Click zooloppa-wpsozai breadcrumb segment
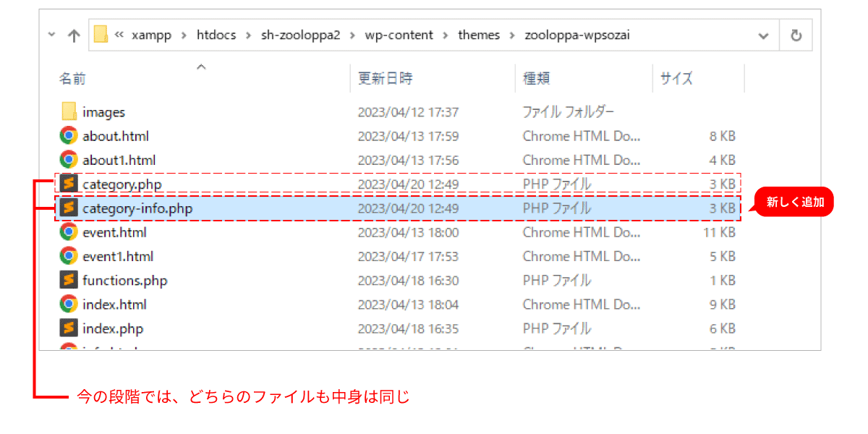This screenshot has height=434, width=868. [577, 35]
